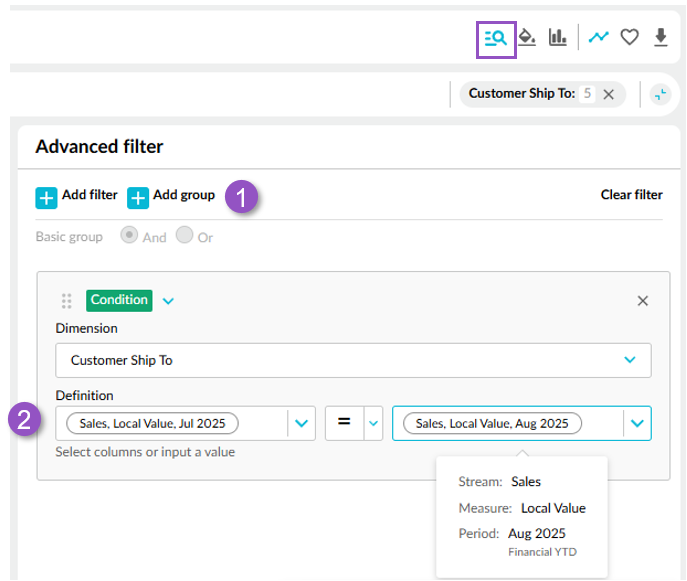Viewport: 687px width, 581px height.
Task: Grab the condition drag handle dots
Action: pyautogui.click(x=67, y=301)
